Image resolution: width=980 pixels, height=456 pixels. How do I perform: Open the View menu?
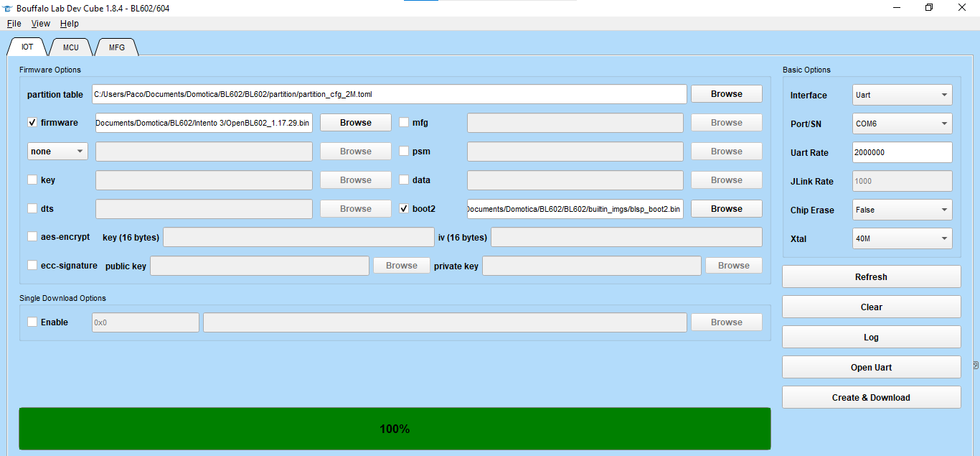[41, 24]
